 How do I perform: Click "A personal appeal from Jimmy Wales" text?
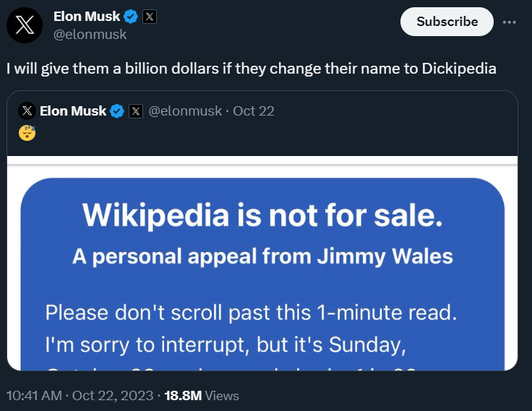(x=262, y=256)
